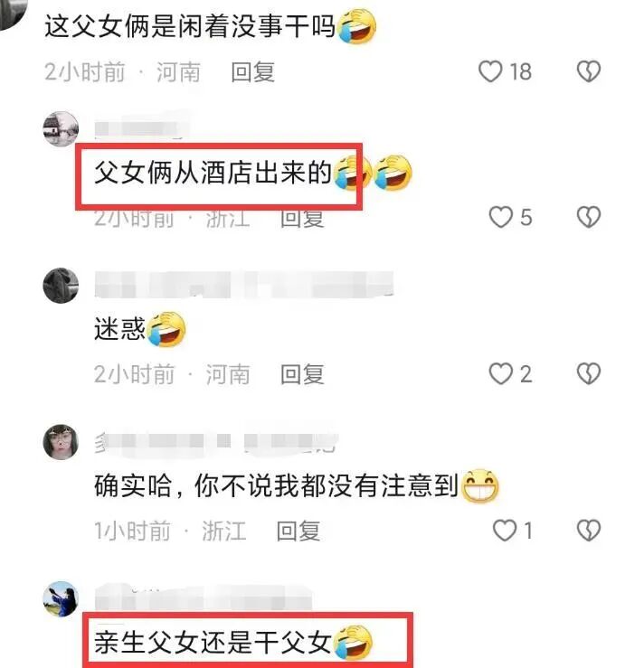This screenshot has width=644, height=668.
Task: Like the 迷惑 comment
Action: click(500, 373)
